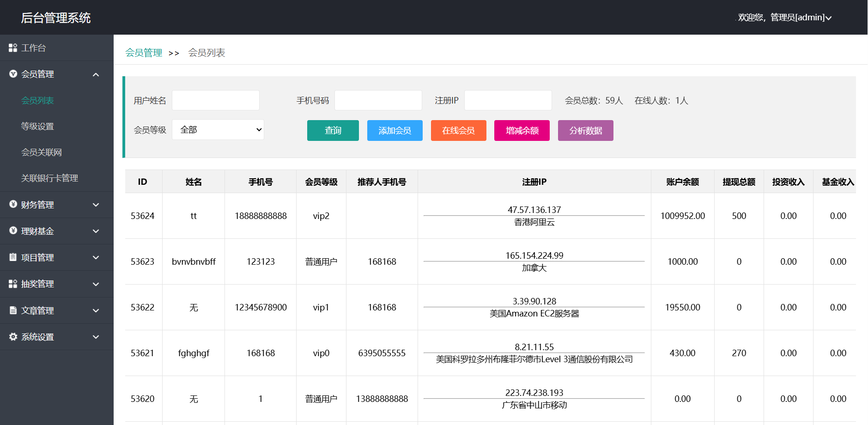
Task: Click the 理财基金 sidebar icon
Action: 13,231
